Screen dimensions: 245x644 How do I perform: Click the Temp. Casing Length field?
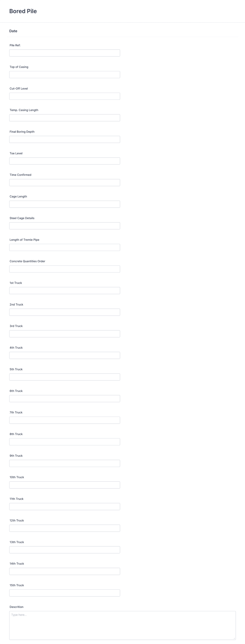pyautogui.click(x=65, y=118)
